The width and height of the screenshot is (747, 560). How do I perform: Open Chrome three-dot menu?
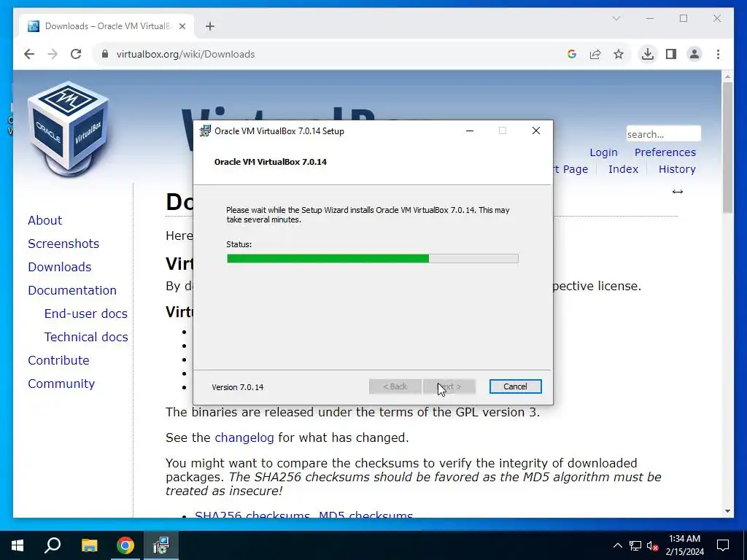pos(718,54)
